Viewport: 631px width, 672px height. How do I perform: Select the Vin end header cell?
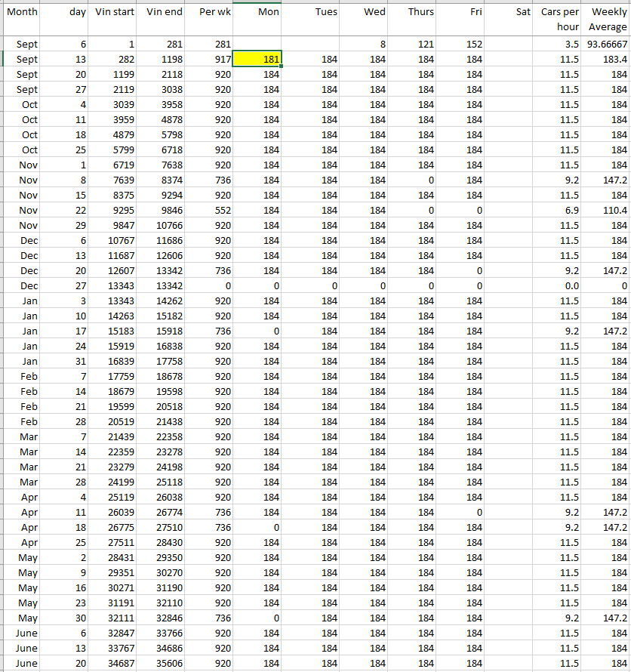pos(162,19)
